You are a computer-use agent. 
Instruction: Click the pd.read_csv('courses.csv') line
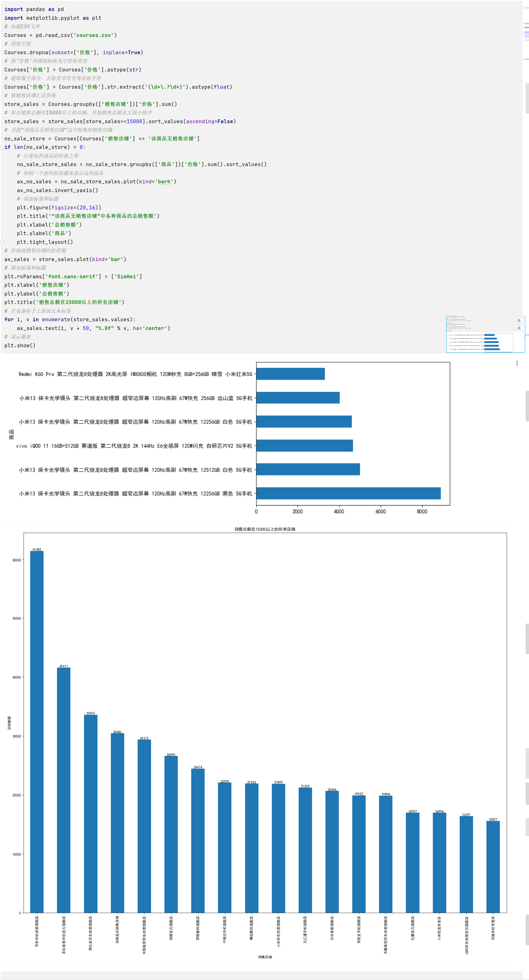(x=61, y=35)
